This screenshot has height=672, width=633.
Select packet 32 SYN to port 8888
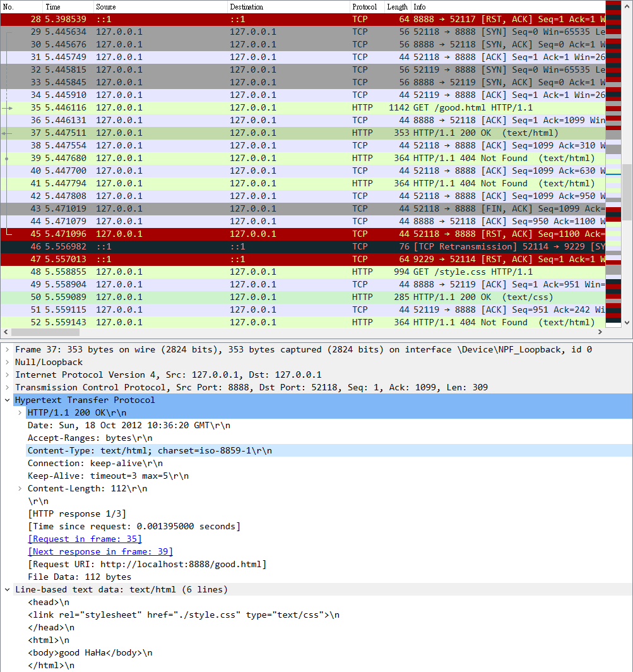click(x=303, y=70)
